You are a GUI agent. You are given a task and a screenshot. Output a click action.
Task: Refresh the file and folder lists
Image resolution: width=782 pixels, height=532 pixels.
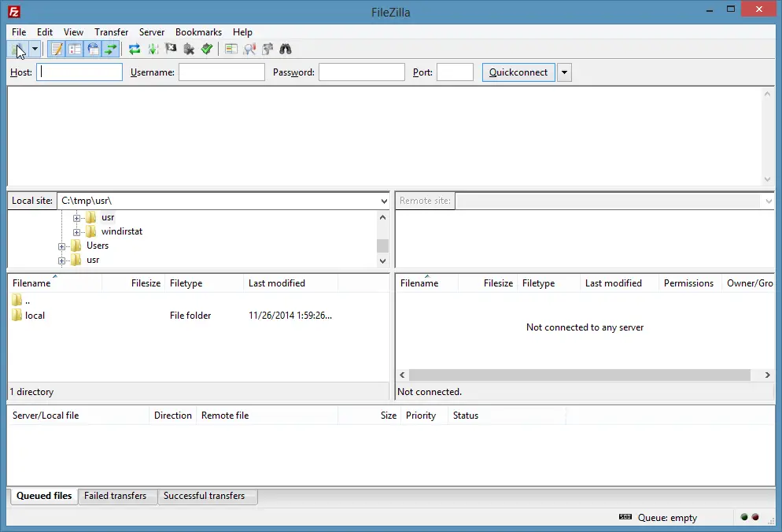pos(135,49)
